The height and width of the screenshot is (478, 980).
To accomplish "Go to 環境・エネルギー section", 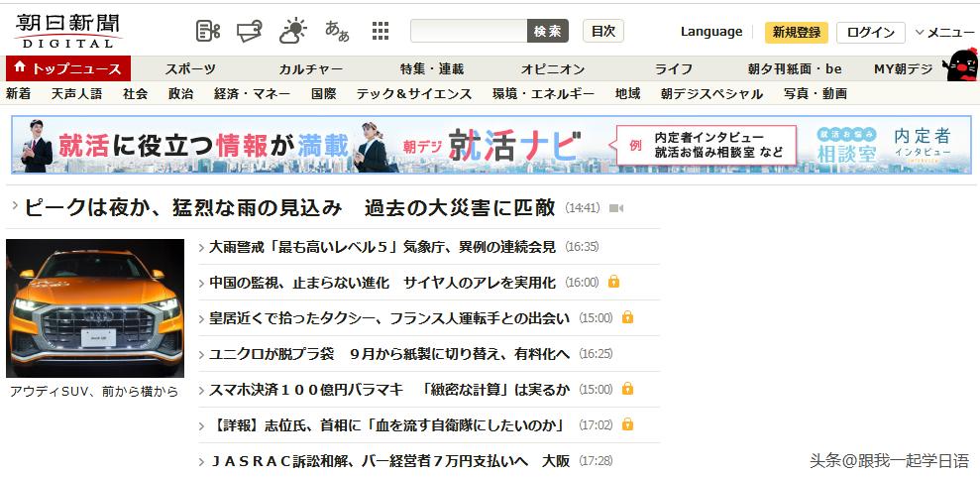I will [x=543, y=94].
